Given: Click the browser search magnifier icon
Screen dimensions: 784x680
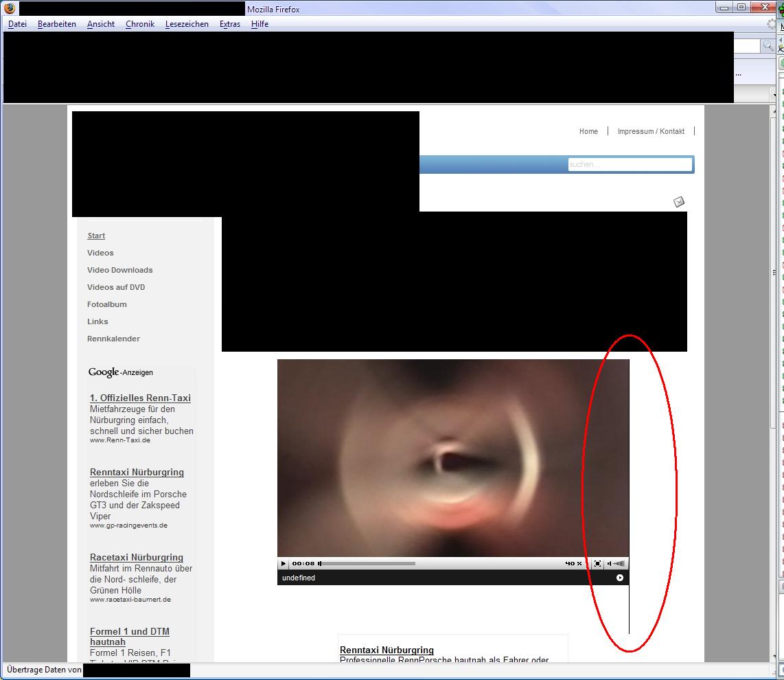Looking at the screenshot, I should point(768,46).
